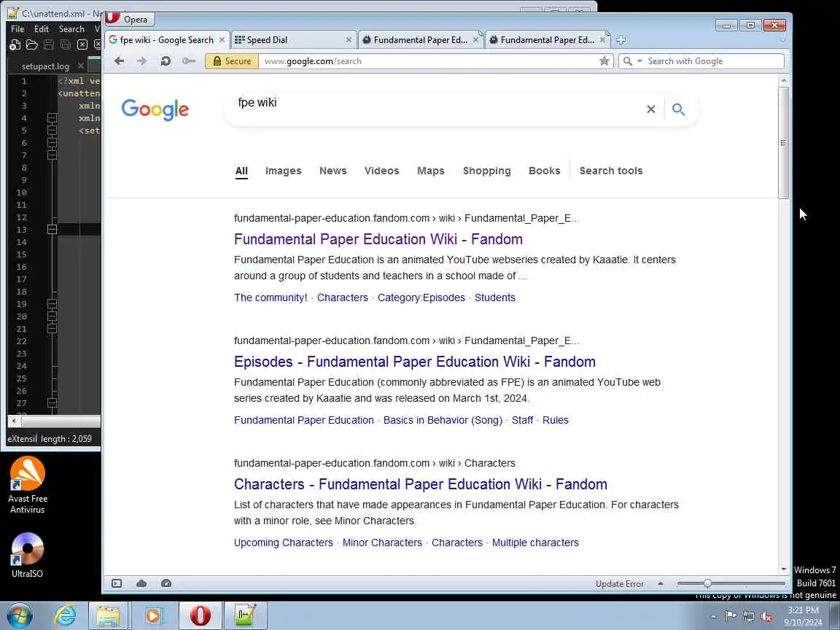
Task: Click the blue magnifier search button
Action: coord(678,109)
